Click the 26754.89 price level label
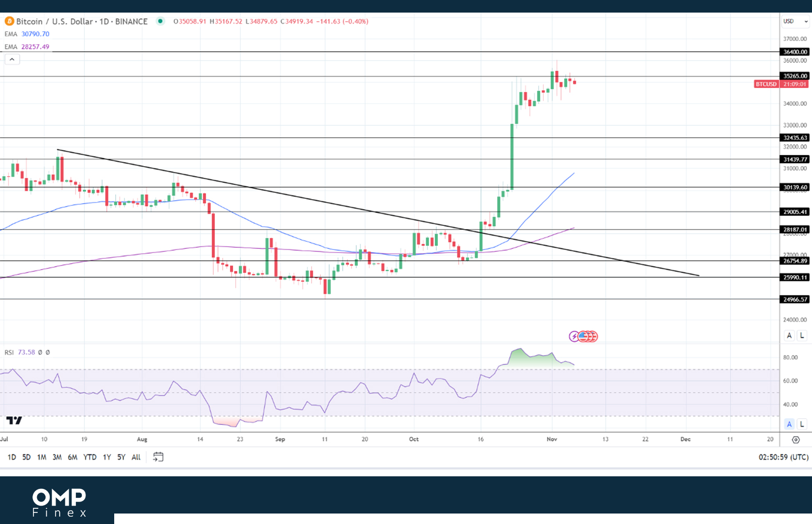 coord(795,260)
